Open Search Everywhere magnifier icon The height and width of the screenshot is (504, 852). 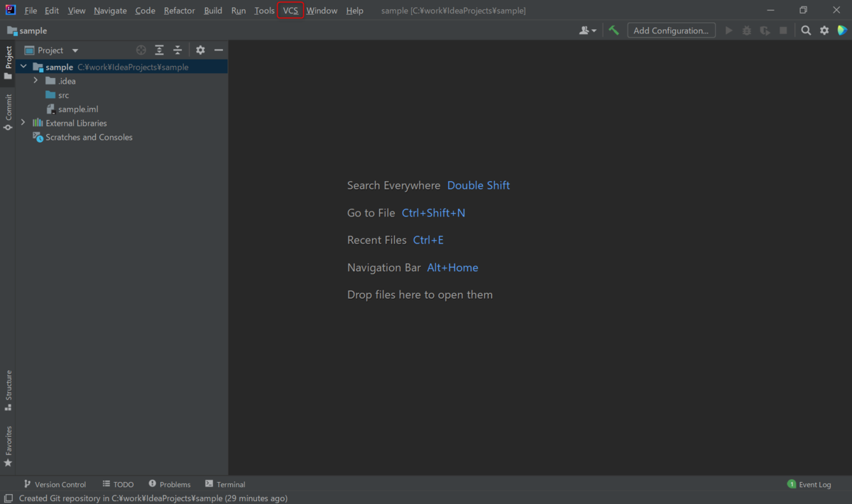806,31
